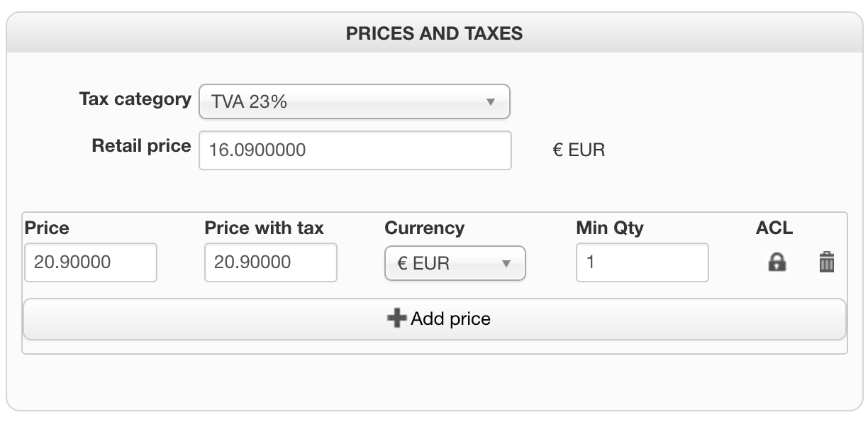Click the arrow of TVA 23% dropdown
Image resolution: width=868 pixels, height=427 pixels.
(x=489, y=101)
